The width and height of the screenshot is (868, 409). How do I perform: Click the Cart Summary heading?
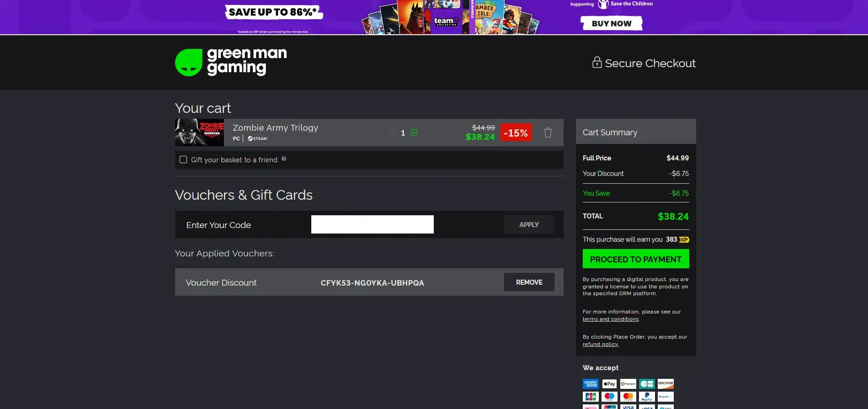[x=610, y=132]
